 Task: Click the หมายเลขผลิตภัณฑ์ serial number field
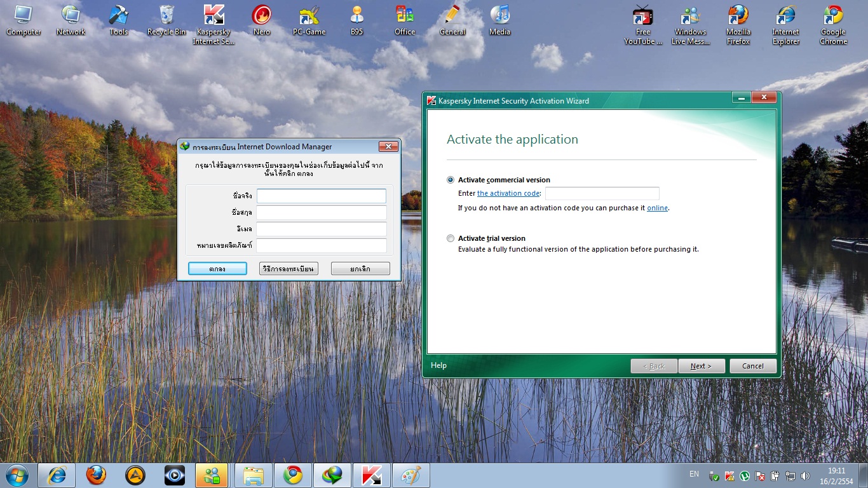322,245
